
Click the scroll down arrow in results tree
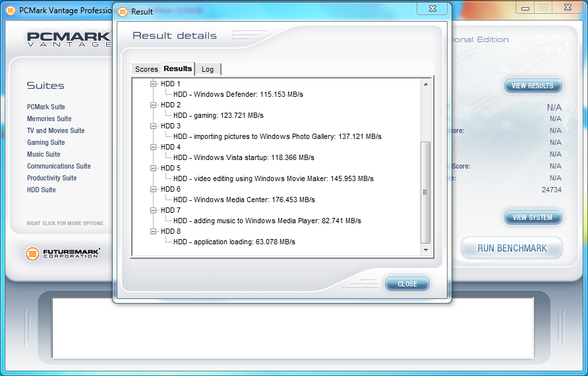[x=426, y=250]
